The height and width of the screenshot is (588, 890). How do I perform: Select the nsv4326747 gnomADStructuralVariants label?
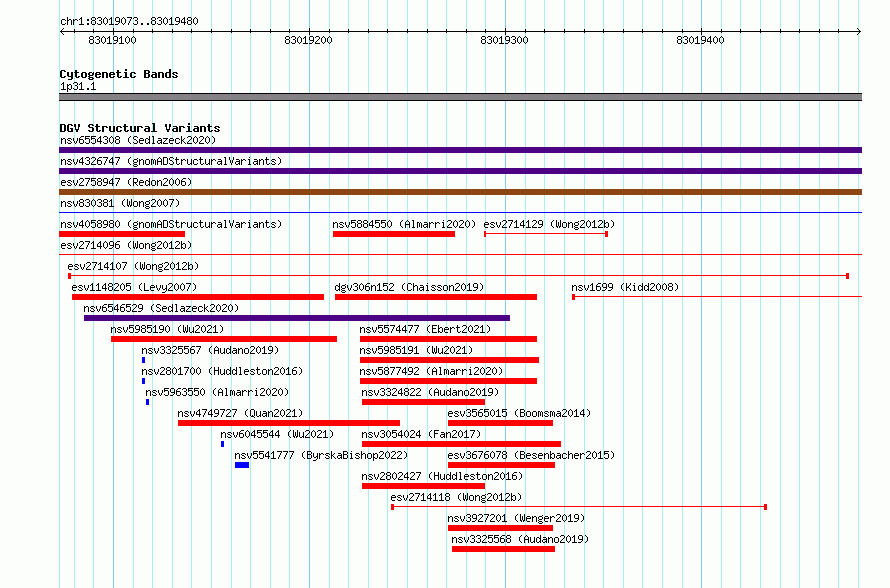pyautogui.click(x=171, y=161)
